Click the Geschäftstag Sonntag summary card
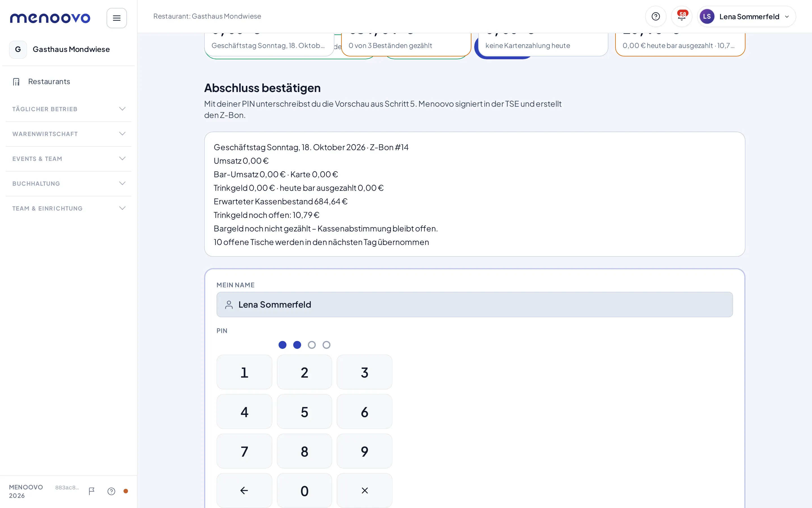 tap(269, 45)
